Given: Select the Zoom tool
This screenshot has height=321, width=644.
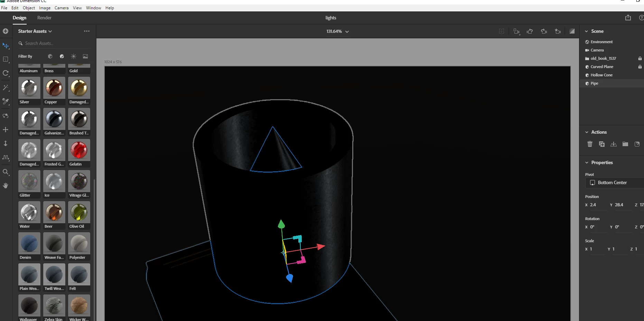Looking at the screenshot, I should 6,172.
